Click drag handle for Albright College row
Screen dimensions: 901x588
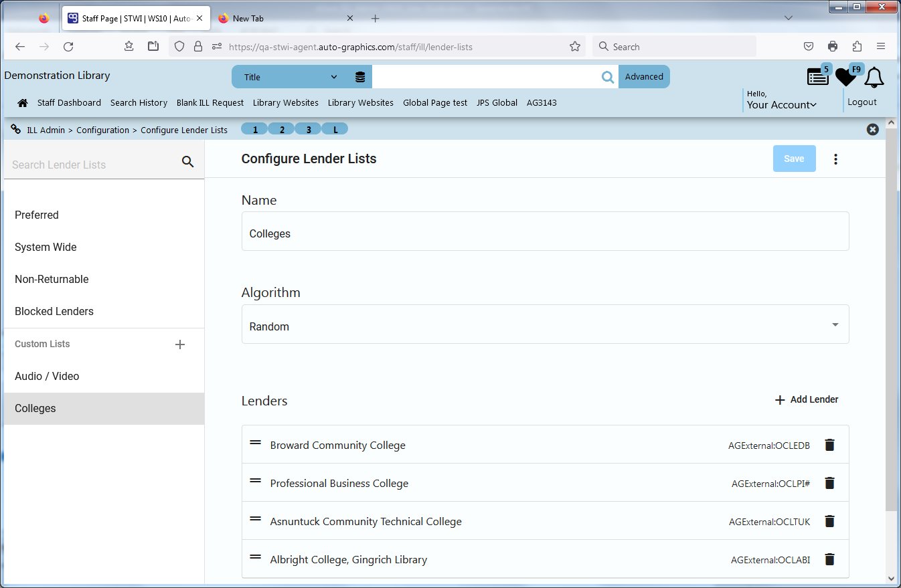tap(255, 557)
